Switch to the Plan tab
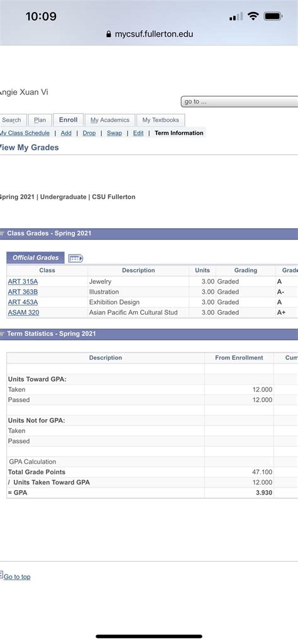This screenshot has width=298, height=644. [40, 120]
